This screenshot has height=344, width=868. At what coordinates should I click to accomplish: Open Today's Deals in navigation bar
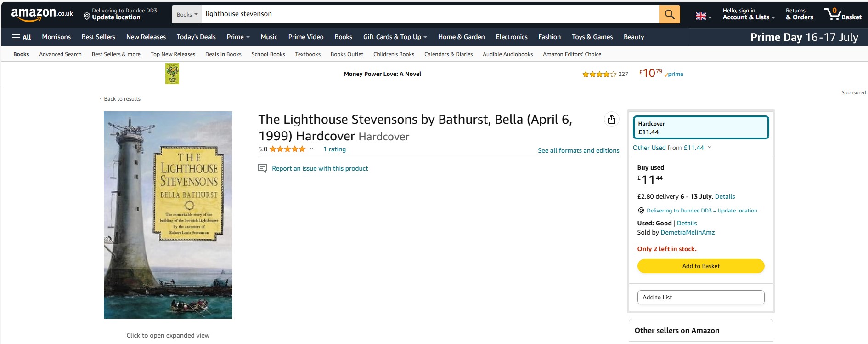tap(196, 37)
